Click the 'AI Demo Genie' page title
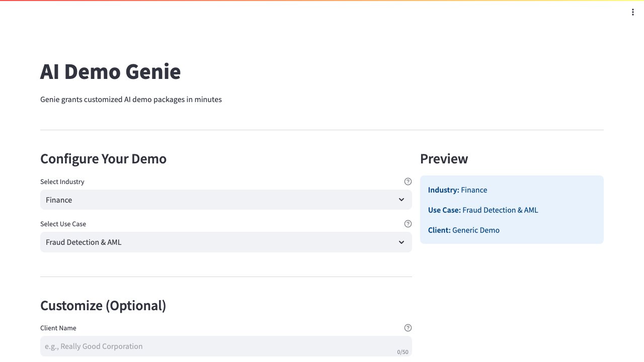 [110, 71]
